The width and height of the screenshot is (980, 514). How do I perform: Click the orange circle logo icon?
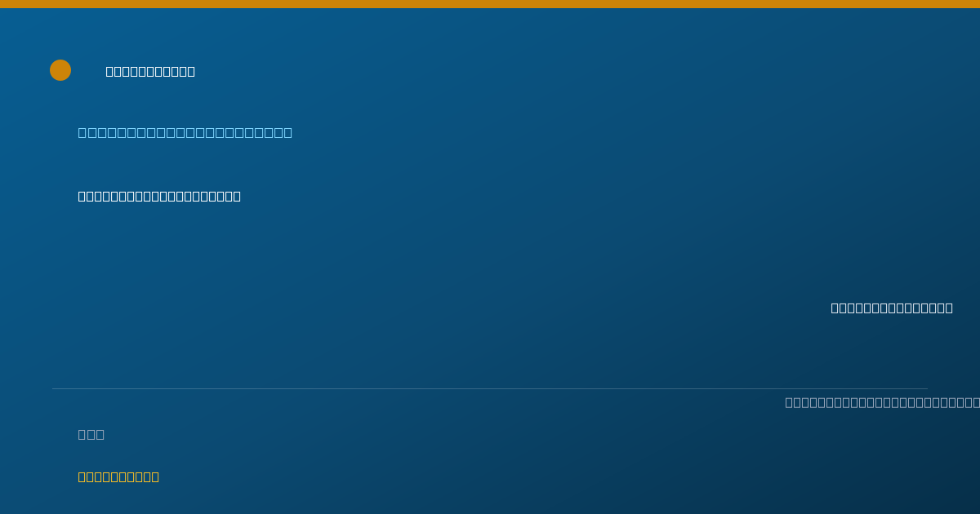coord(60,70)
